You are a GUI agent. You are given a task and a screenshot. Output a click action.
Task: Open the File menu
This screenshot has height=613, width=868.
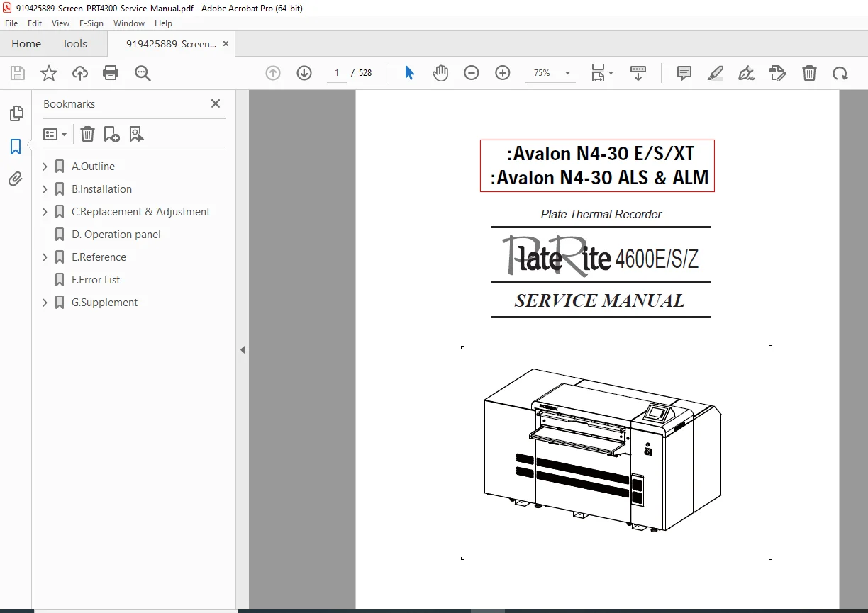pos(11,23)
